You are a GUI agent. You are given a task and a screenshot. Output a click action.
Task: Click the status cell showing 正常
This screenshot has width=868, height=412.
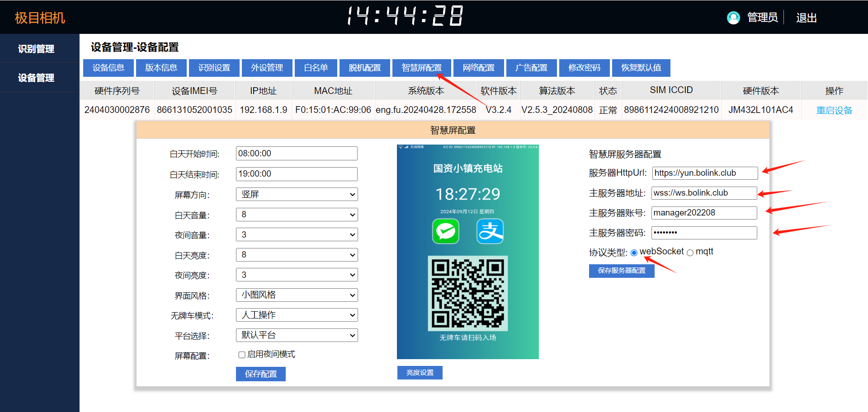tap(608, 110)
